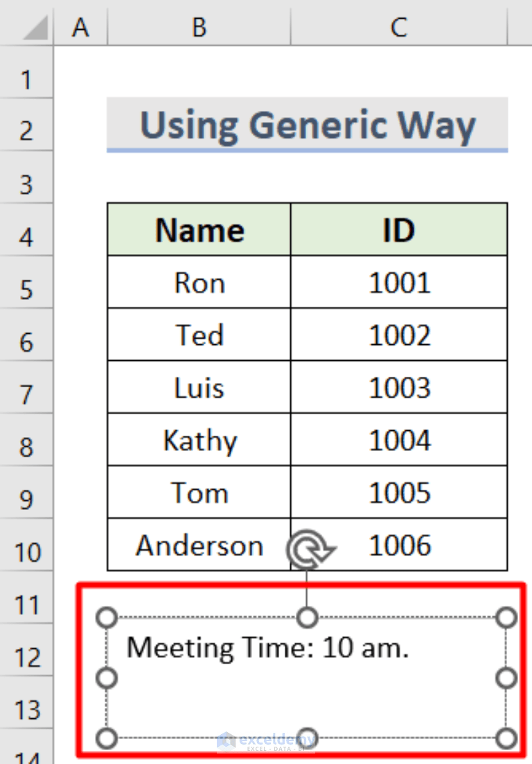Screen dimensions: 532x764
Task: Click the top-left resize handle of the text box
Action: click(107, 615)
